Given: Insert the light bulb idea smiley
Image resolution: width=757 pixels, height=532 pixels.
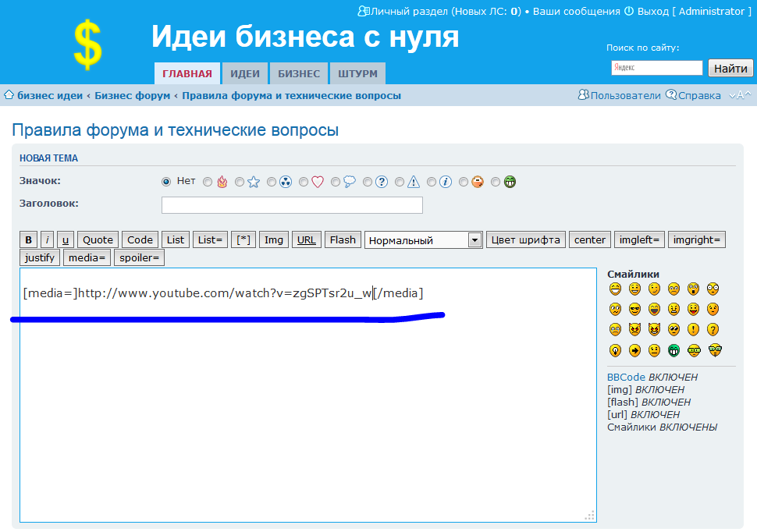Looking at the screenshot, I should click(615, 350).
